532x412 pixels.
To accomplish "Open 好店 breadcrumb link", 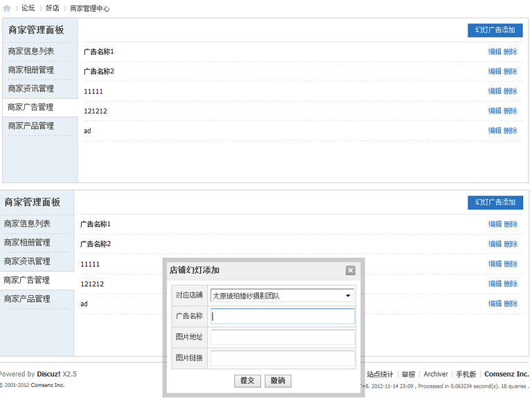I will (x=53, y=8).
